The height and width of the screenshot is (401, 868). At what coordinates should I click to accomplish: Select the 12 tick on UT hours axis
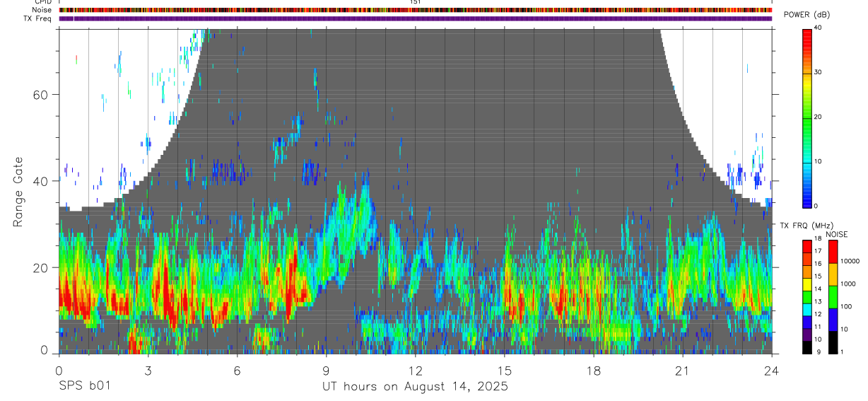pyautogui.click(x=416, y=370)
